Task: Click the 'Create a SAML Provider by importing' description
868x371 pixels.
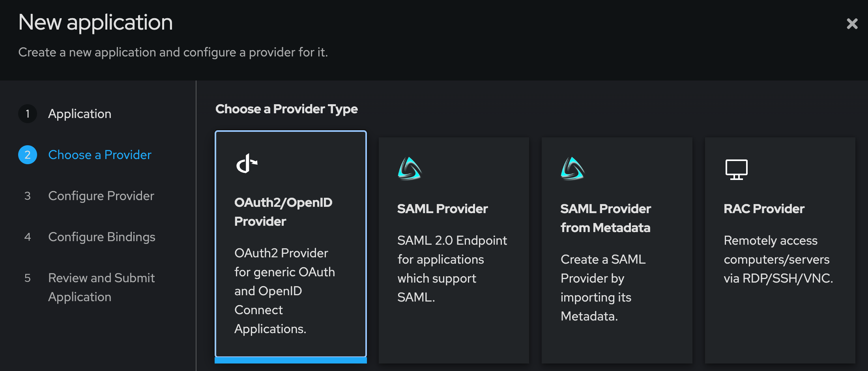Action: click(x=603, y=288)
